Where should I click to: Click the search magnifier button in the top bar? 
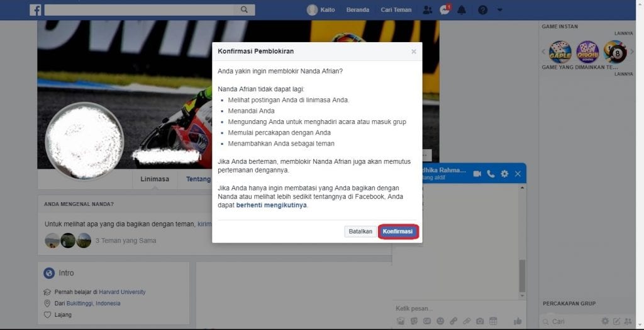(x=245, y=10)
